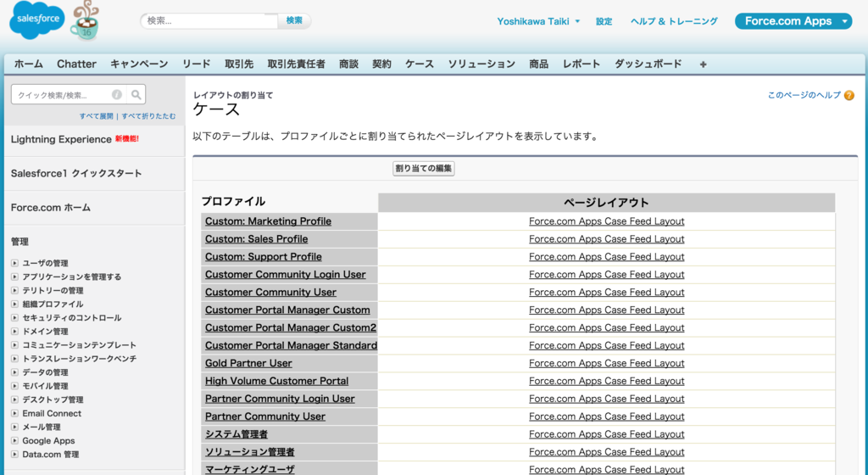Expand the セキュリティのコントロール node

click(x=15, y=318)
